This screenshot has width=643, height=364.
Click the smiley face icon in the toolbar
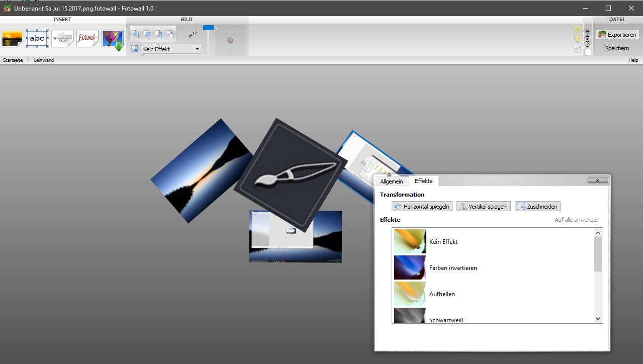[577, 30]
